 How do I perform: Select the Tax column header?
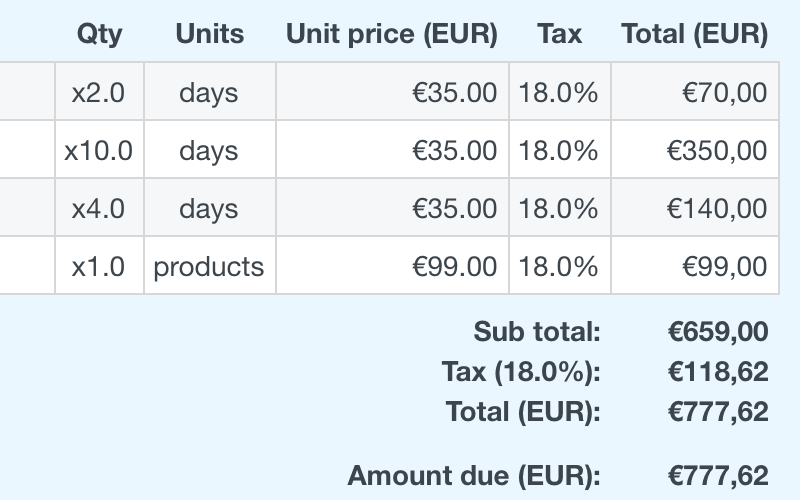tap(559, 34)
